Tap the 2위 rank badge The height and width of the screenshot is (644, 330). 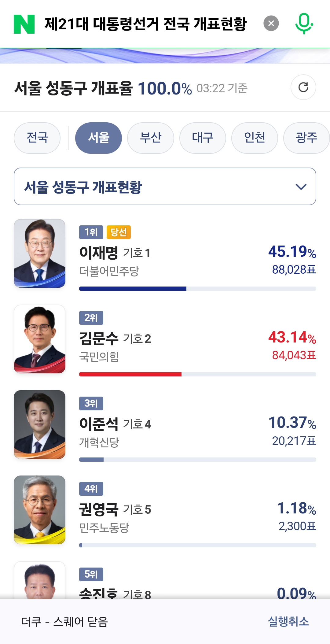tap(91, 318)
